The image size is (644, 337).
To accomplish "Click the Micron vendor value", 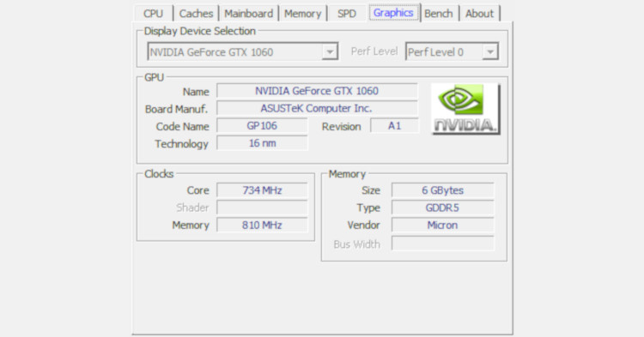I will pos(442,225).
